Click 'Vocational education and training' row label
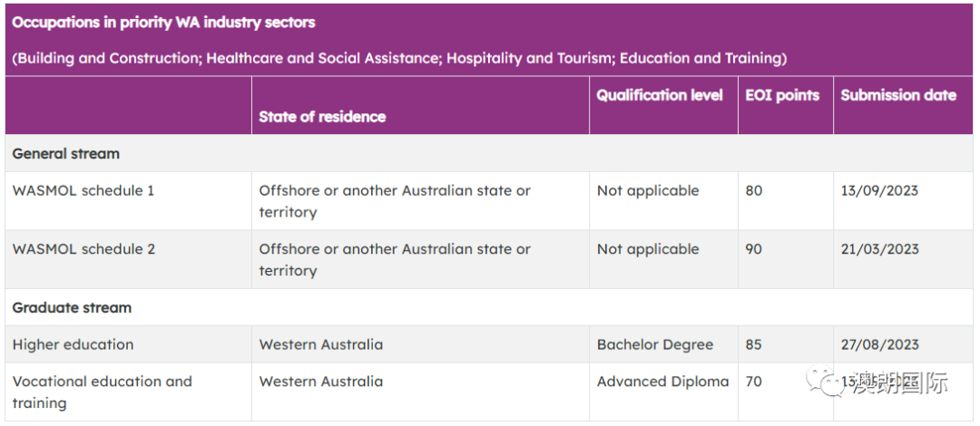The height and width of the screenshot is (426, 980). point(103,392)
